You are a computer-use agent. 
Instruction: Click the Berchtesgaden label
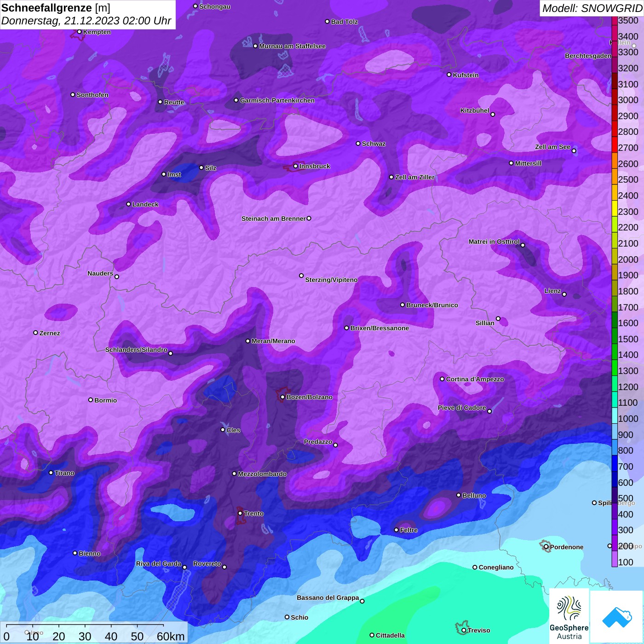tap(588, 56)
